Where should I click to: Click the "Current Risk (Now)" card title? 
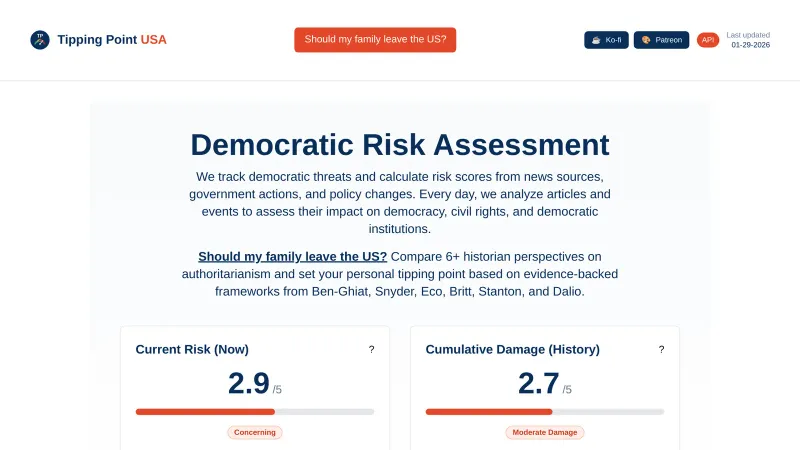[x=192, y=350]
